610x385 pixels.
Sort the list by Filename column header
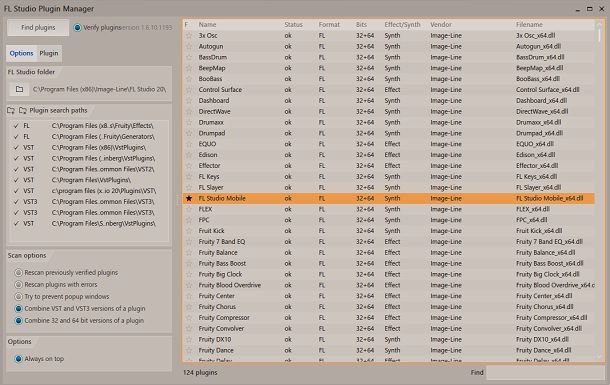click(529, 24)
